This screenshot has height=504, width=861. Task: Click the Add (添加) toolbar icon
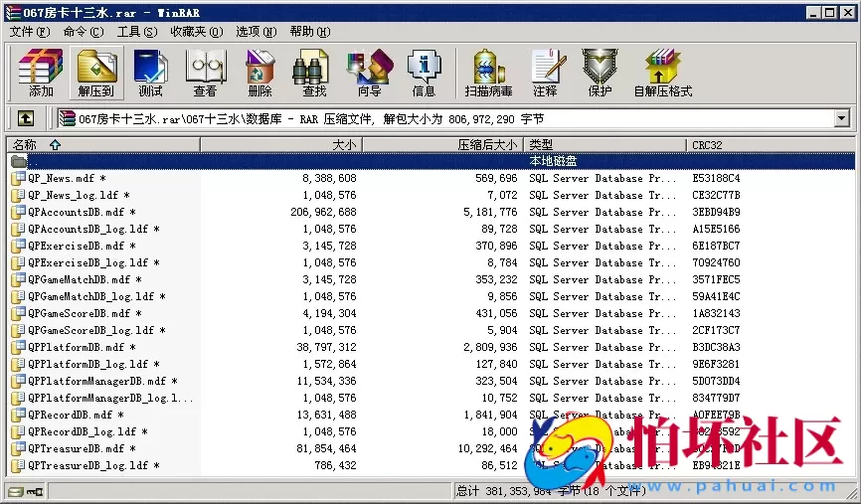click(x=41, y=73)
